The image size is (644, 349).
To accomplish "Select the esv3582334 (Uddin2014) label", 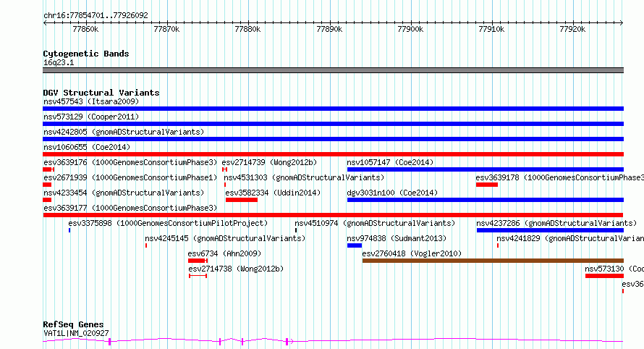I will click(273, 193).
